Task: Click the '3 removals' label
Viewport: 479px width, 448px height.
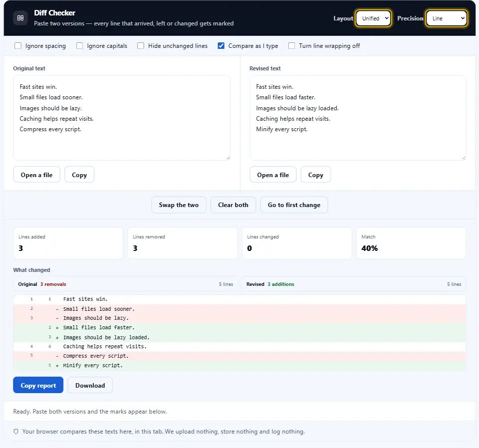Action: pyautogui.click(x=53, y=284)
